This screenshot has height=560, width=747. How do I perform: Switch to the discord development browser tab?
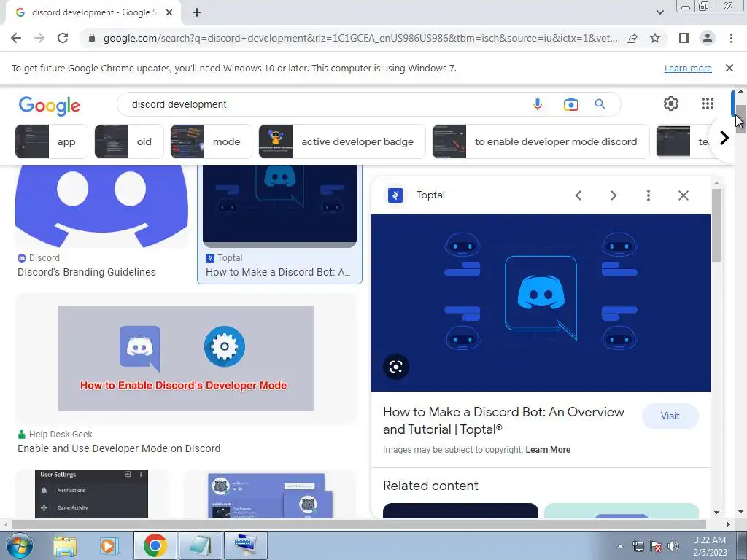coord(93,13)
